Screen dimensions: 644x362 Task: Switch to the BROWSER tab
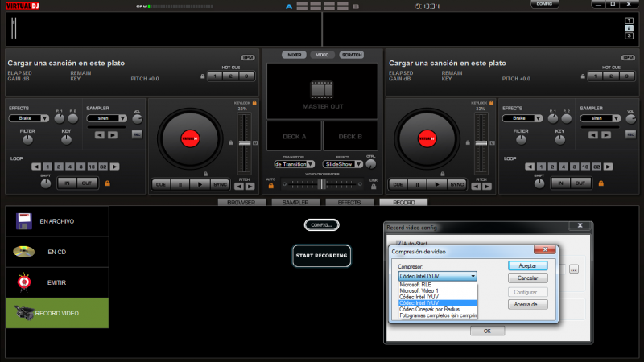(241, 203)
